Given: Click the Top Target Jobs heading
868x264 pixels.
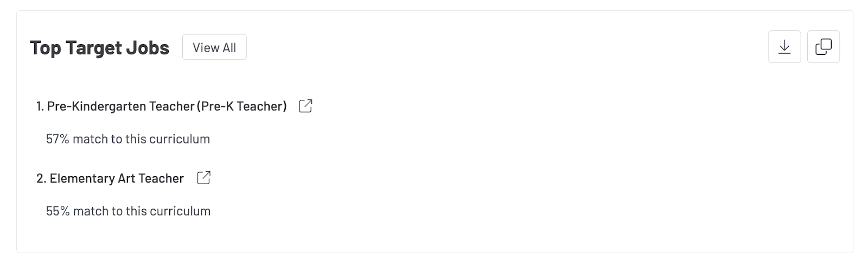Looking at the screenshot, I should (x=100, y=48).
